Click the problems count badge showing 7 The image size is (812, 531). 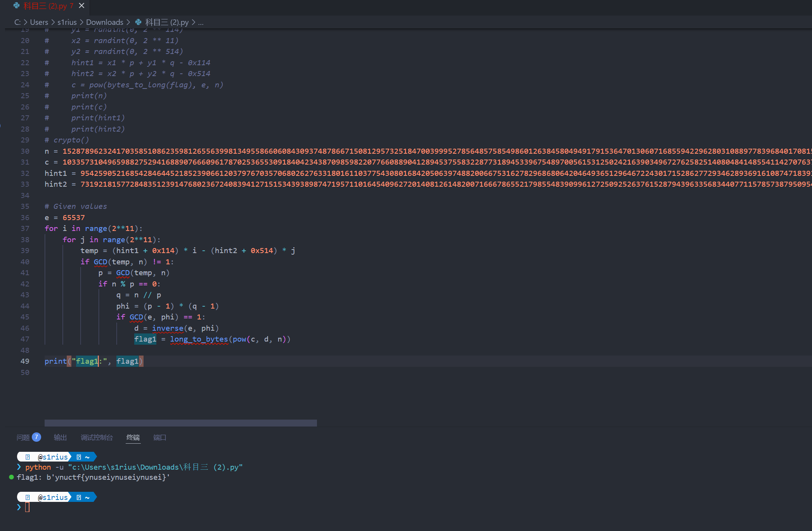coord(36,437)
